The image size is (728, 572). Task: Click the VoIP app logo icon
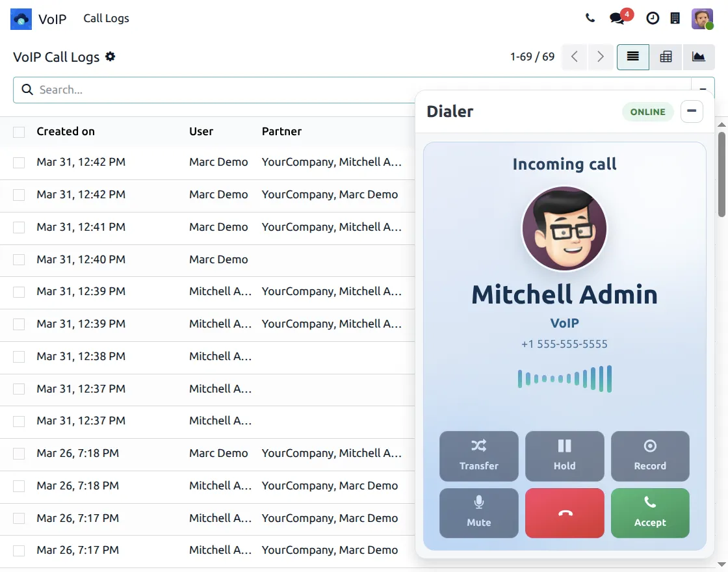pos(21,19)
